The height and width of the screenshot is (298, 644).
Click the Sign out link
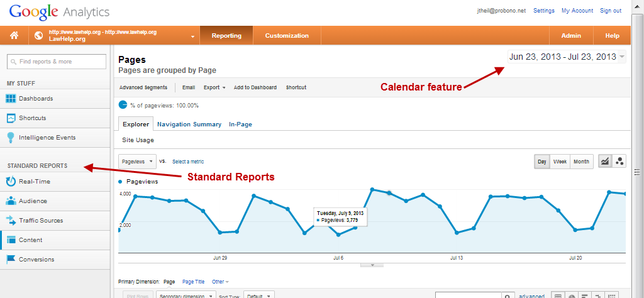[611, 11]
